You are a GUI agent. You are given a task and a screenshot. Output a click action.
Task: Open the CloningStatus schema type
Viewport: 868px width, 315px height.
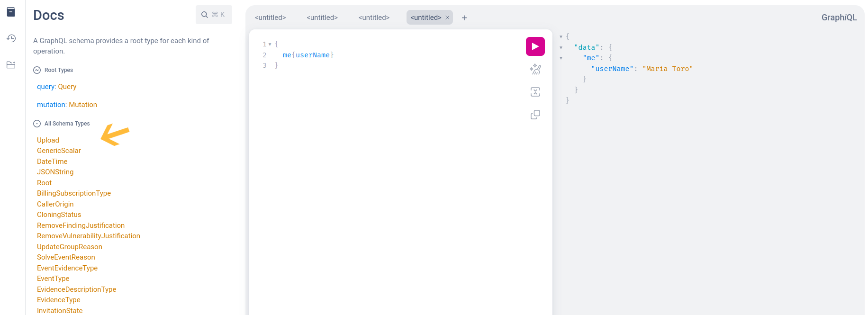[x=59, y=215]
